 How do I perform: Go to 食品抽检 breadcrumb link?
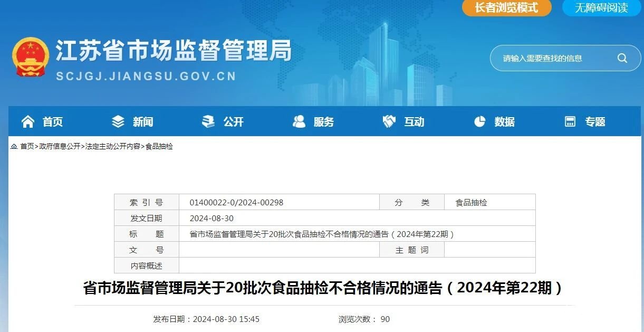pyautogui.click(x=159, y=146)
